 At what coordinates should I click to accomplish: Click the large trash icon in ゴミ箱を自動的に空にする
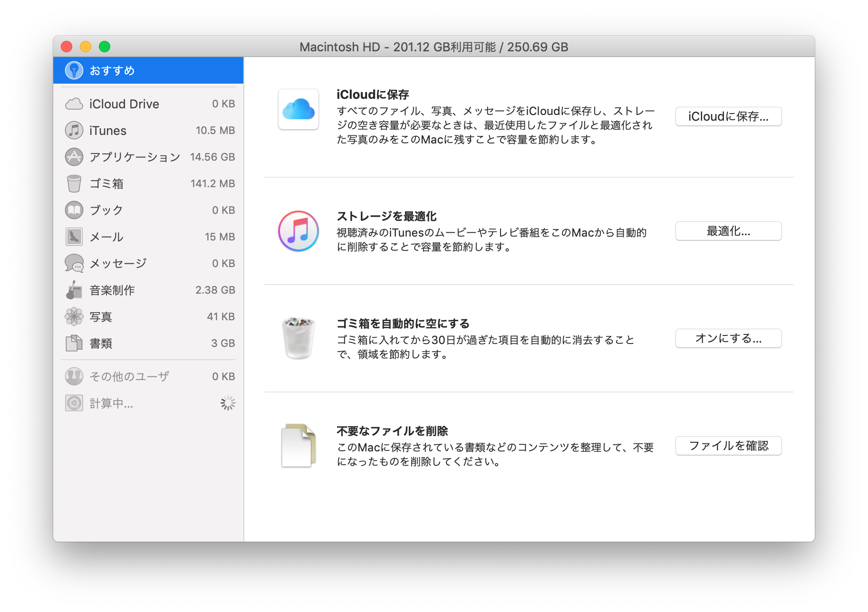[299, 338]
